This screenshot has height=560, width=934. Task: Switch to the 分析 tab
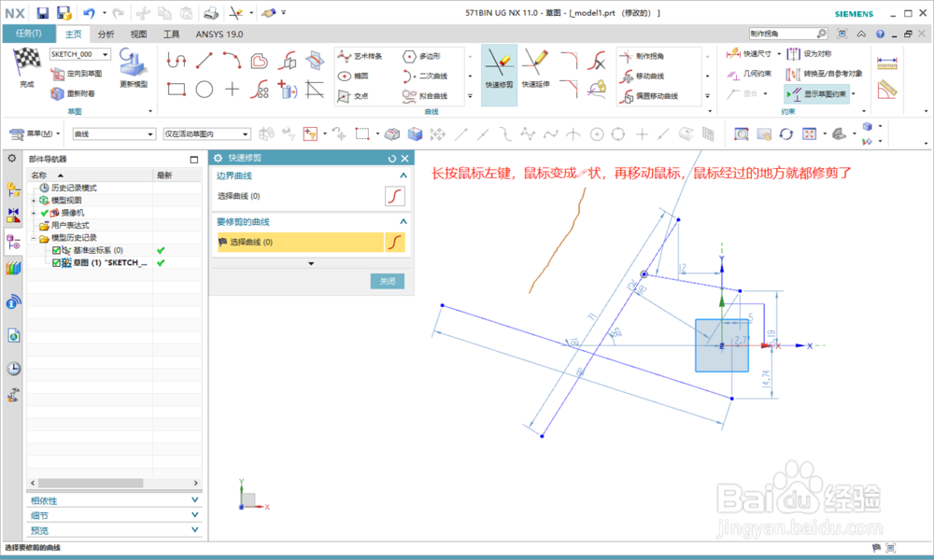click(x=106, y=34)
